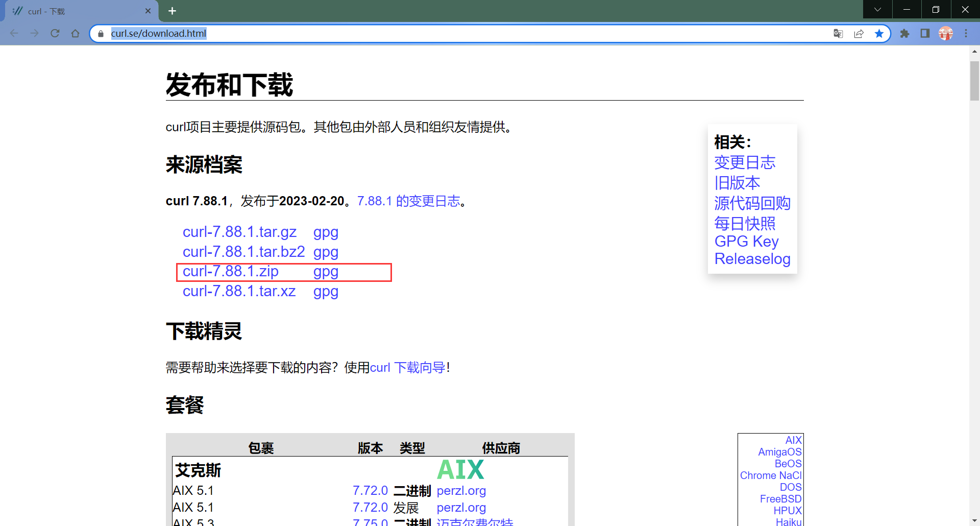This screenshot has width=980, height=526.
Task: Click the 艾克斯 row header
Action: click(x=198, y=470)
